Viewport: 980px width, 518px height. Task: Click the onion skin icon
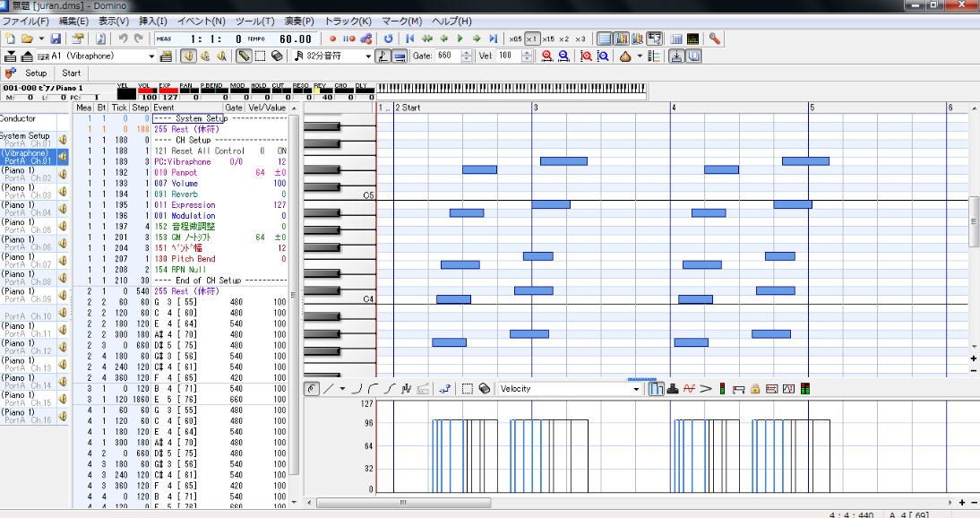tap(626, 56)
